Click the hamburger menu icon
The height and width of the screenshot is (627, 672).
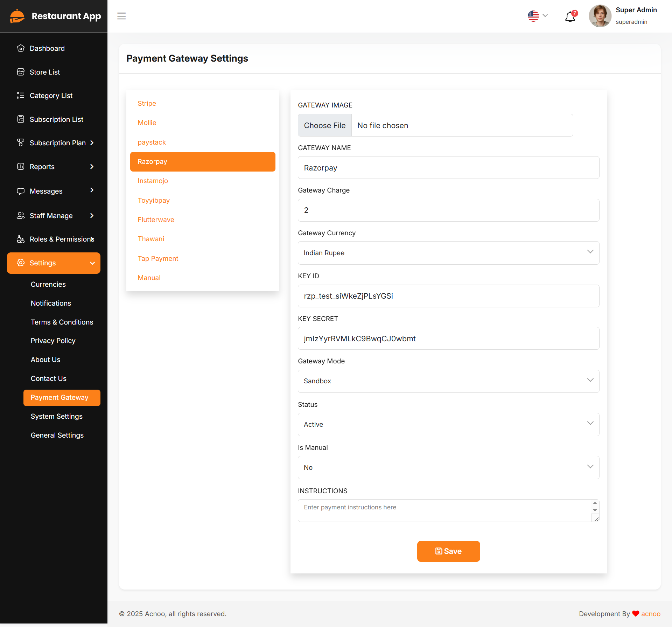point(121,16)
